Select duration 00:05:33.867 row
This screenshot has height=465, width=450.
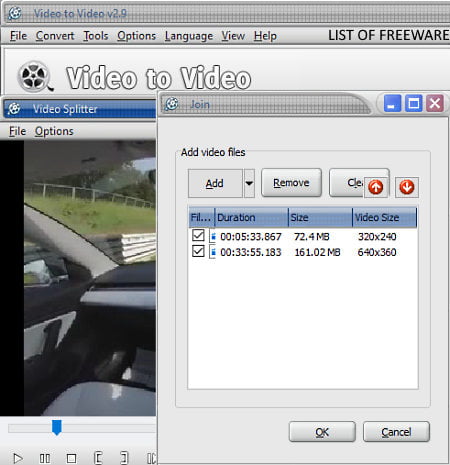click(x=251, y=237)
